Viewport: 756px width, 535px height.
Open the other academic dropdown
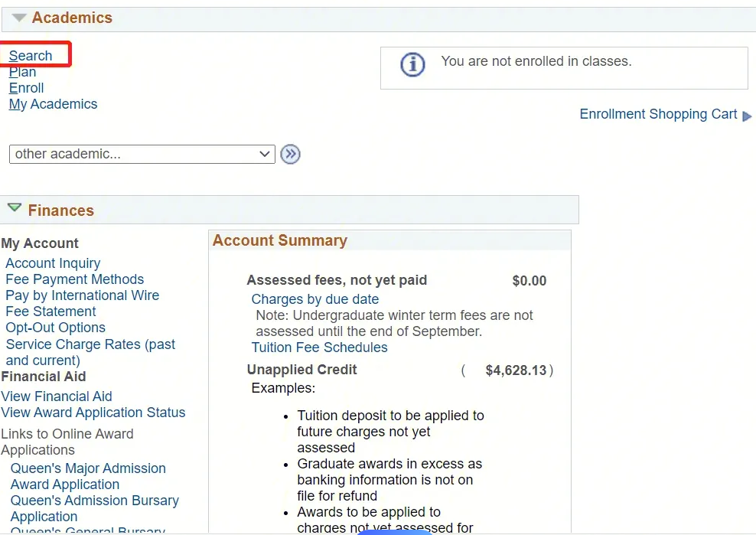coord(142,154)
